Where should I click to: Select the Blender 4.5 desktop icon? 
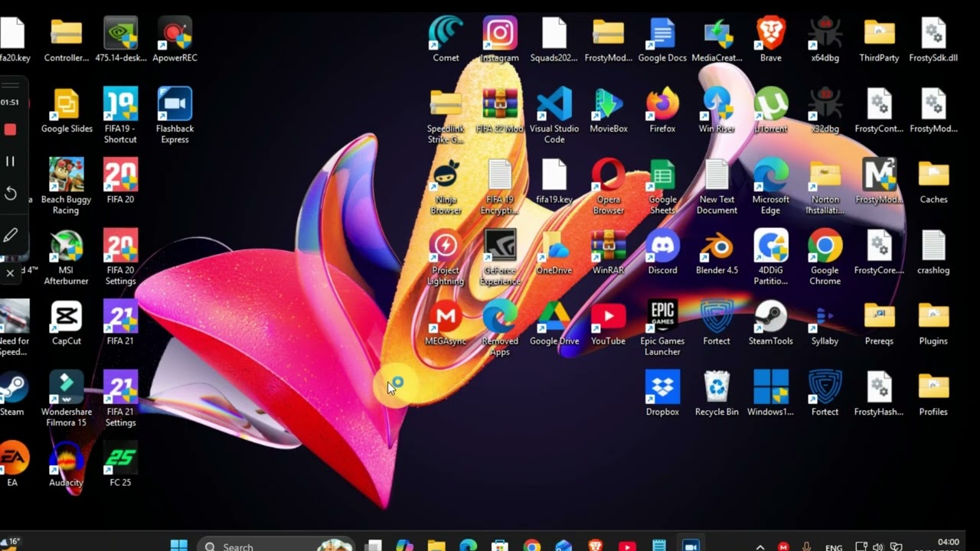click(x=717, y=253)
